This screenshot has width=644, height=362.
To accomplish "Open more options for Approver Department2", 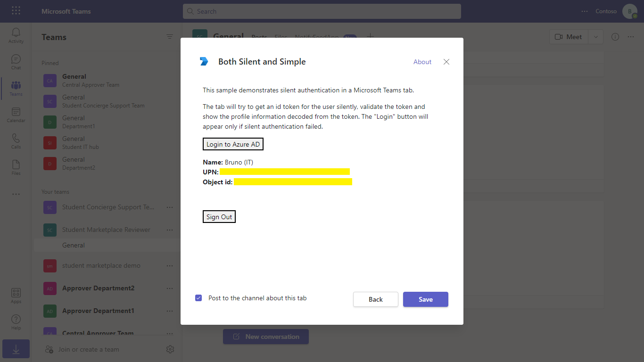I will [x=170, y=288].
